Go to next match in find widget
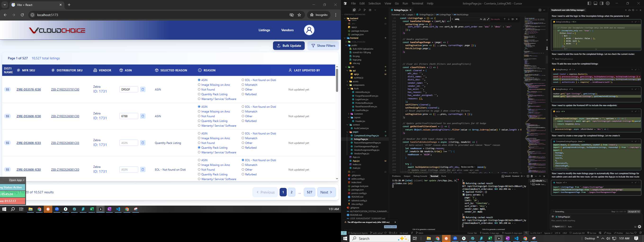Viewport: 644px width, 242px height. [x=509, y=19]
